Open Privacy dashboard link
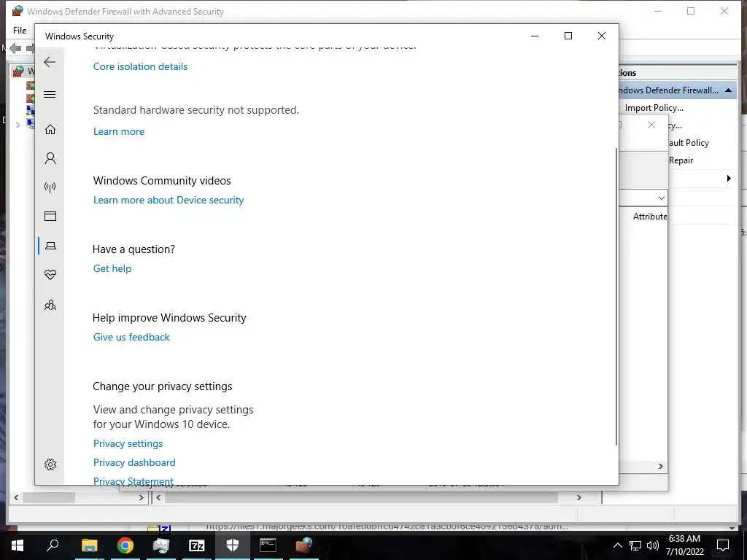This screenshot has width=747, height=560. (134, 463)
